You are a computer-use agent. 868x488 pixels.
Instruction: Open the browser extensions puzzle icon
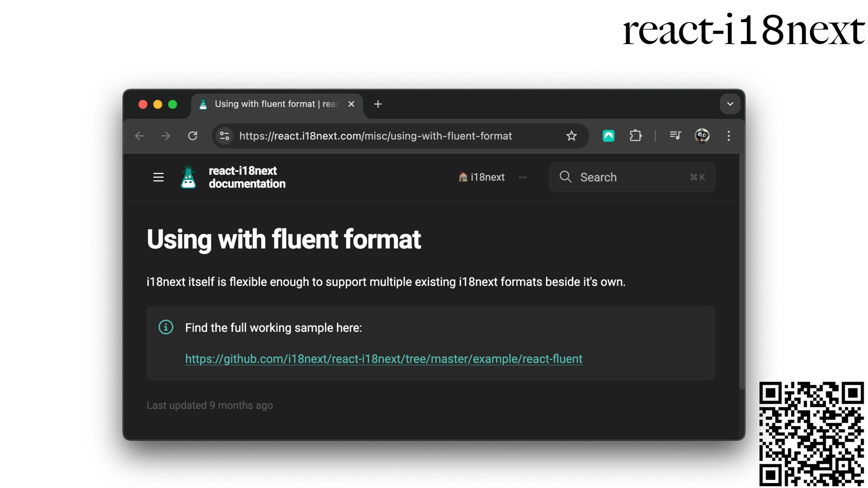(x=635, y=136)
